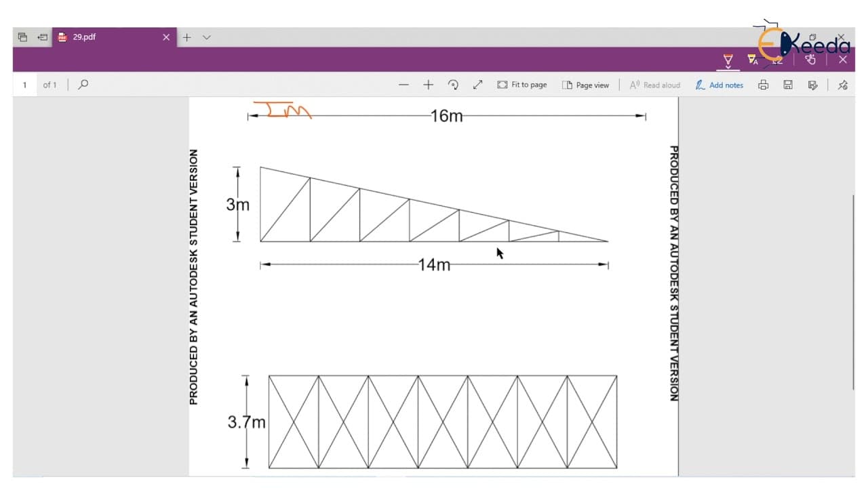868x488 pixels.
Task: Click the page number input field
Action: (x=26, y=85)
